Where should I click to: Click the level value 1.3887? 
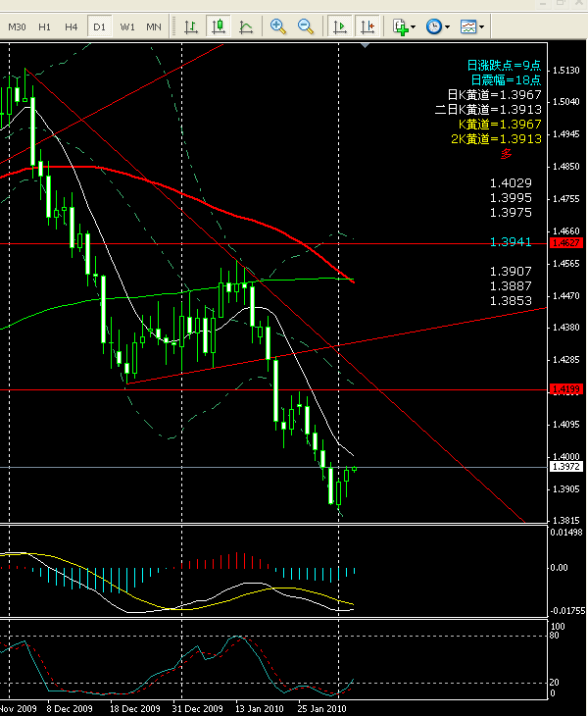pos(511,285)
